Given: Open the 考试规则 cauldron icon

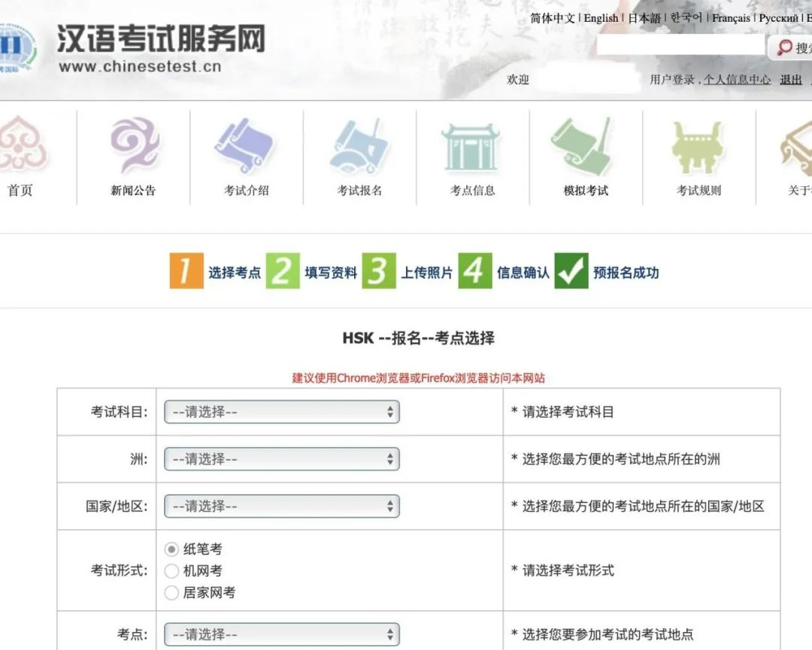Looking at the screenshot, I should click(x=698, y=146).
